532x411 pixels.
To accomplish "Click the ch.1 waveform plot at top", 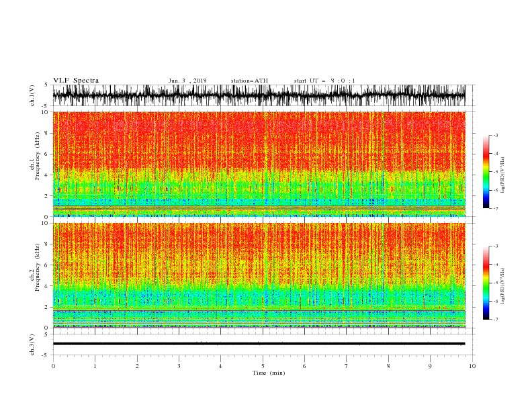I will coord(259,95).
